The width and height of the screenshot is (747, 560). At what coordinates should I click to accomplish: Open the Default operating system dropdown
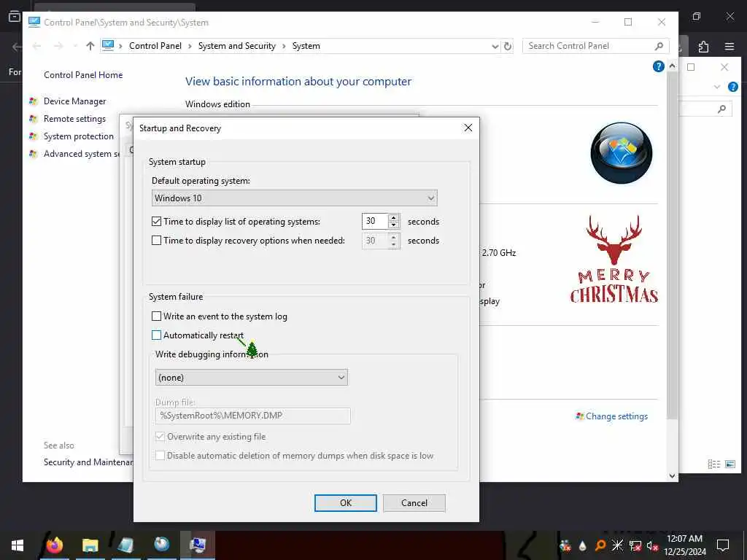tap(295, 198)
